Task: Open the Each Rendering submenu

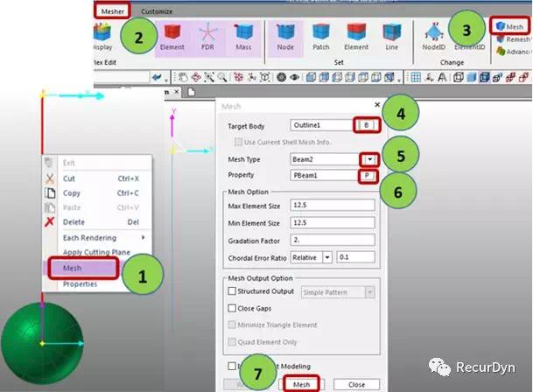Action: [x=97, y=238]
